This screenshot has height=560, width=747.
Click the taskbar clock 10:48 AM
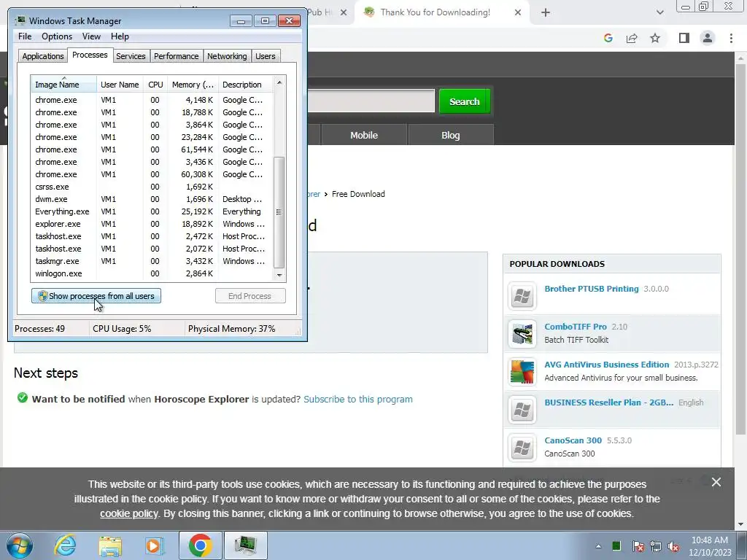(x=709, y=540)
